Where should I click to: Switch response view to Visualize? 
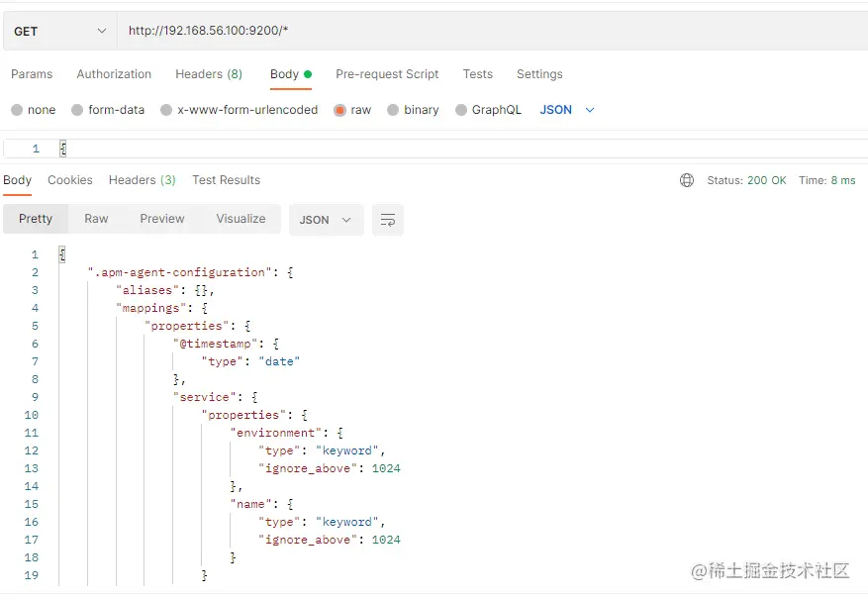[241, 219]
